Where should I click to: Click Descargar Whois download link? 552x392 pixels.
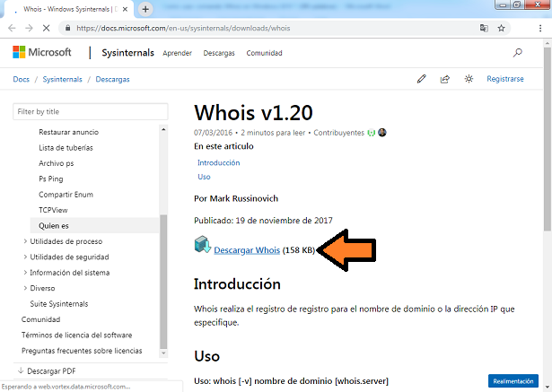(247, 250)
